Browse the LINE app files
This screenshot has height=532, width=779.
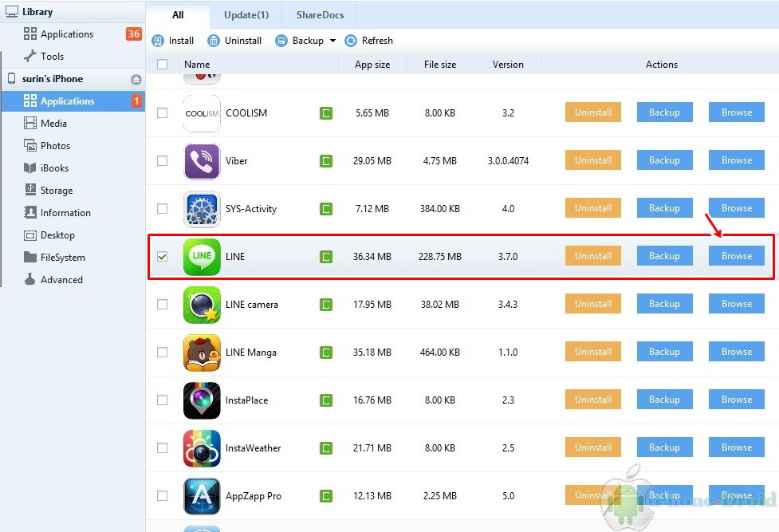[x=736, y=256]
